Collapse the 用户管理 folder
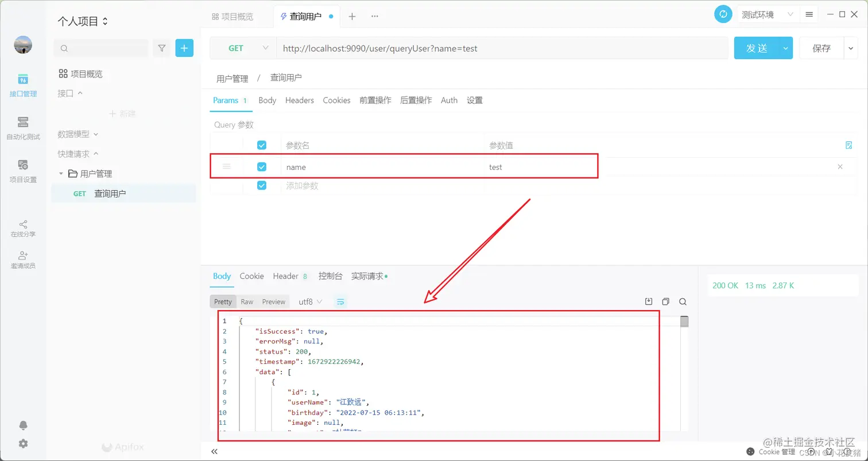Screen dimensions: 868x461 [61, 173]
